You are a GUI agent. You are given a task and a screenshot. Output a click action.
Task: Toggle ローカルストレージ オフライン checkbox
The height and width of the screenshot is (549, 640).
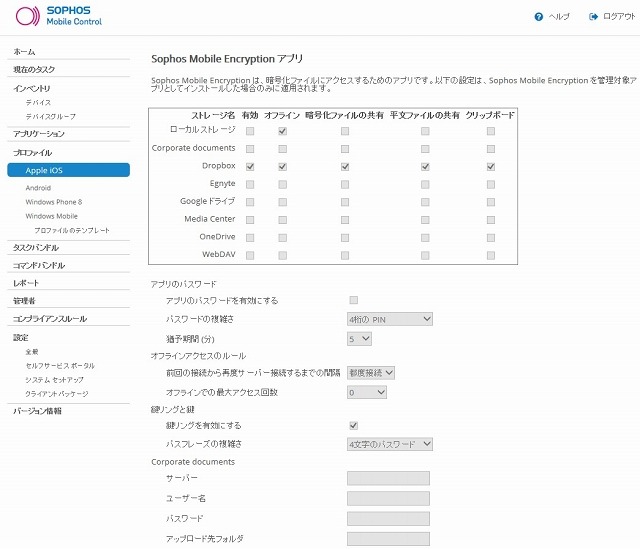coord(282,131)
